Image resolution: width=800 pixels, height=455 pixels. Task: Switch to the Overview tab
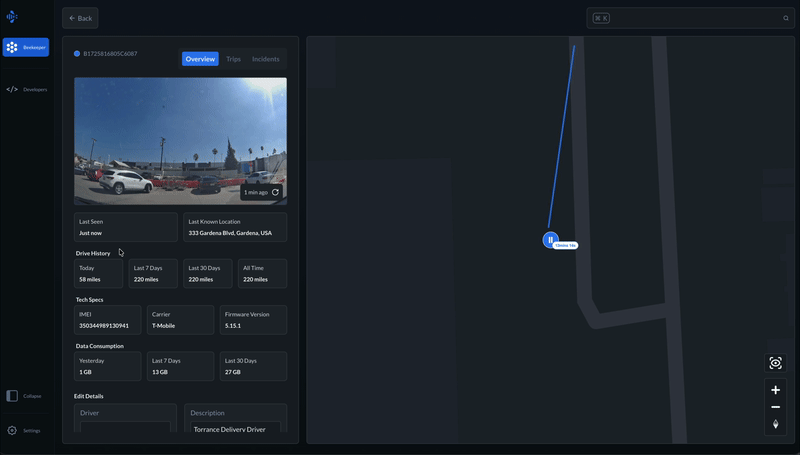200,59
